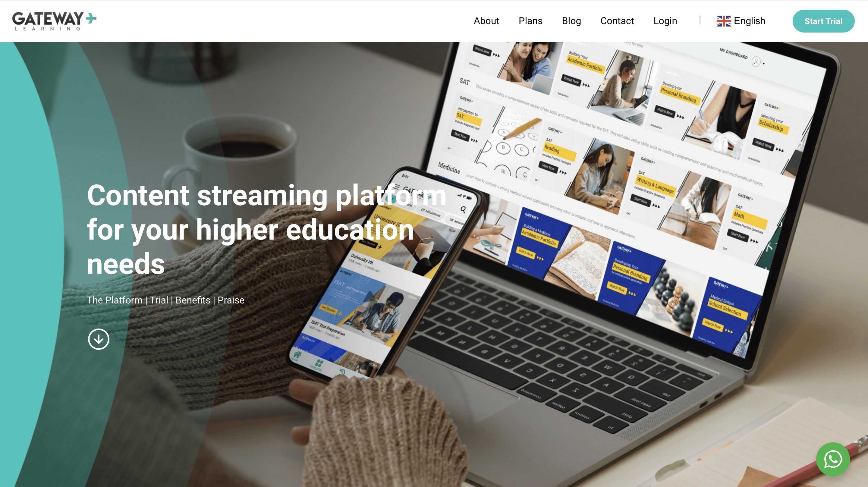Screen dimensions: 868x487
Task: Select the Blog navigation tab
Action: coord(571,21)
